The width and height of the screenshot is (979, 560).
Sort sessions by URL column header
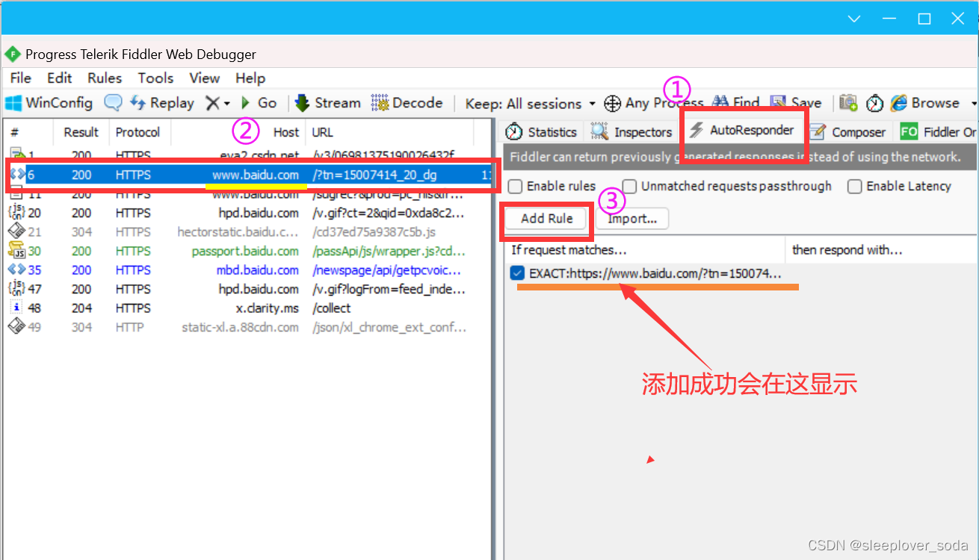(389, 132)
